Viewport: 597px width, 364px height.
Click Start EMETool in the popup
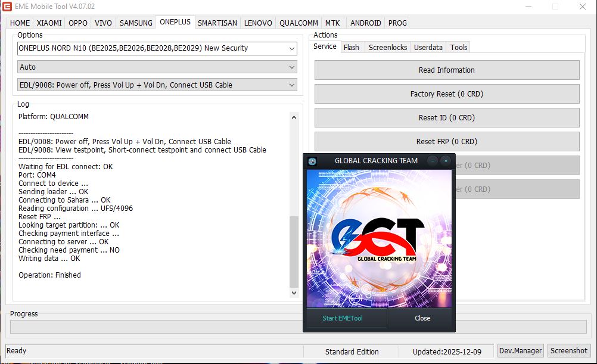pos(343,318)
